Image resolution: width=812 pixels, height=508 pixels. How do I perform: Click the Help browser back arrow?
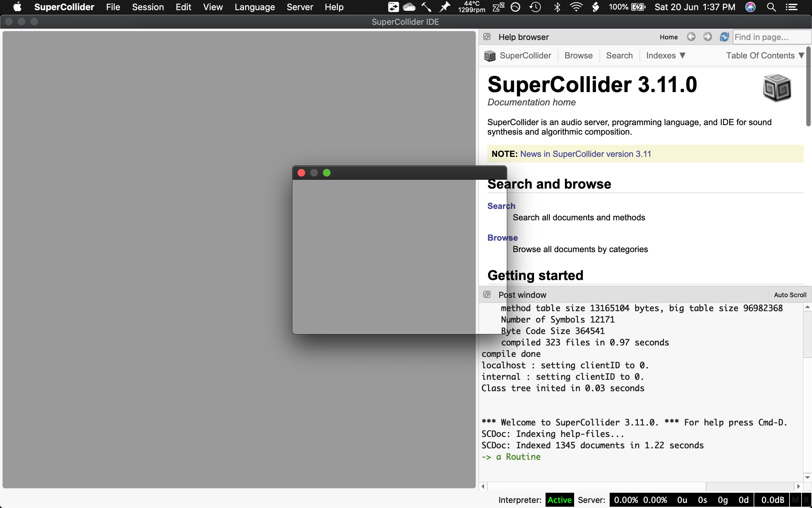point(691,37)
